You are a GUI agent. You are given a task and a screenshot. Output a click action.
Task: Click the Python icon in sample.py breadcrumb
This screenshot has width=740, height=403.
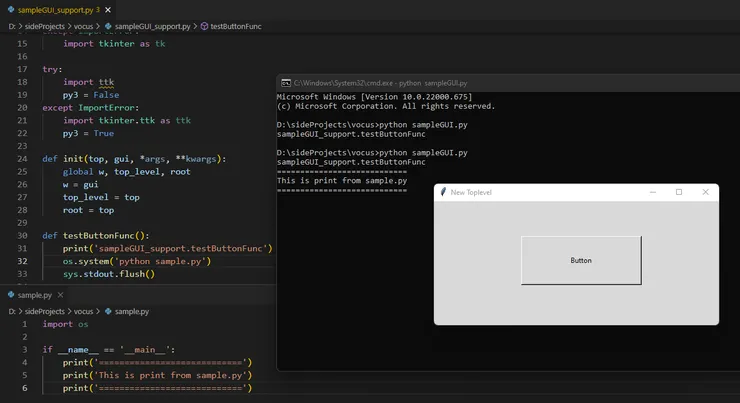tap(108, 312)
